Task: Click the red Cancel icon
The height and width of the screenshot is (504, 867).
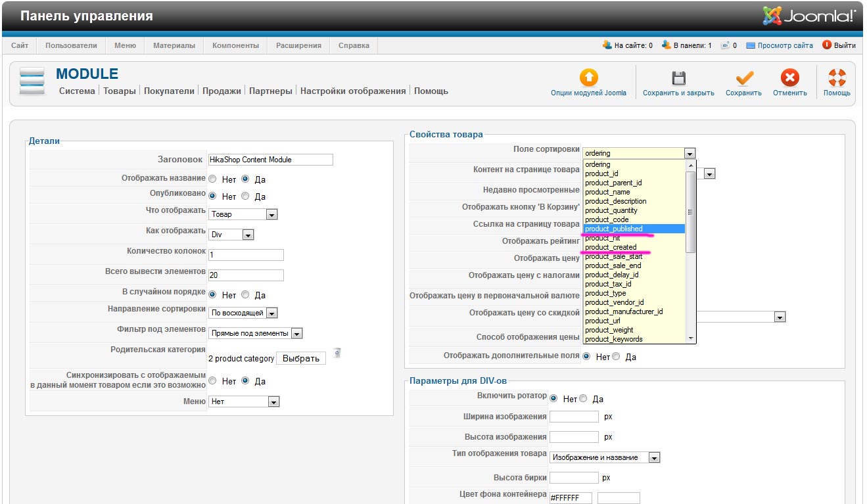Action: pos(789,78)
